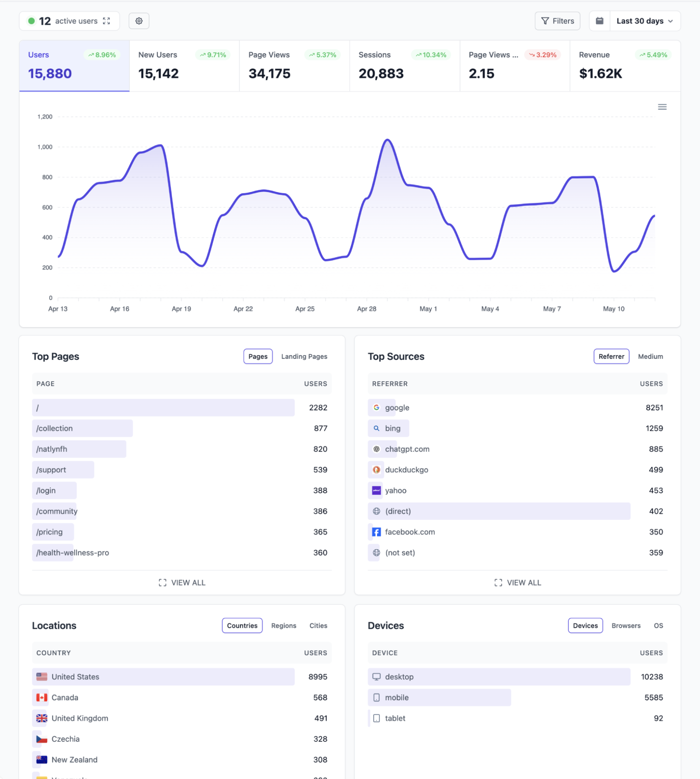Click the Facebook referrer icon
Screen dimensions: 700x779
coord(376,532)
